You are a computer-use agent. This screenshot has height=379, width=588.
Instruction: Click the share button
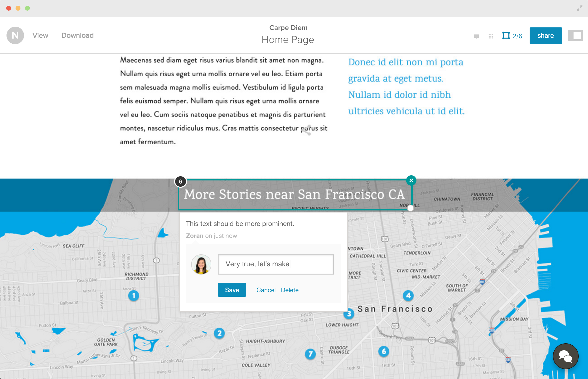546,36
